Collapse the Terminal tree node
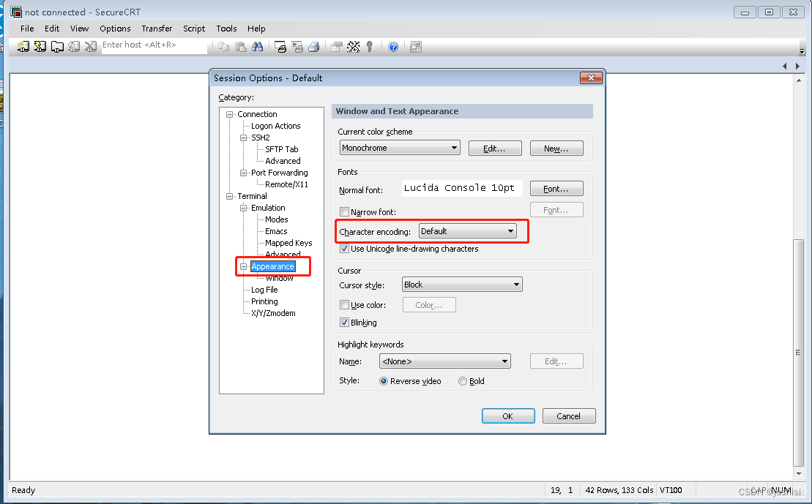The image size is (812, 504). [229, 196]
